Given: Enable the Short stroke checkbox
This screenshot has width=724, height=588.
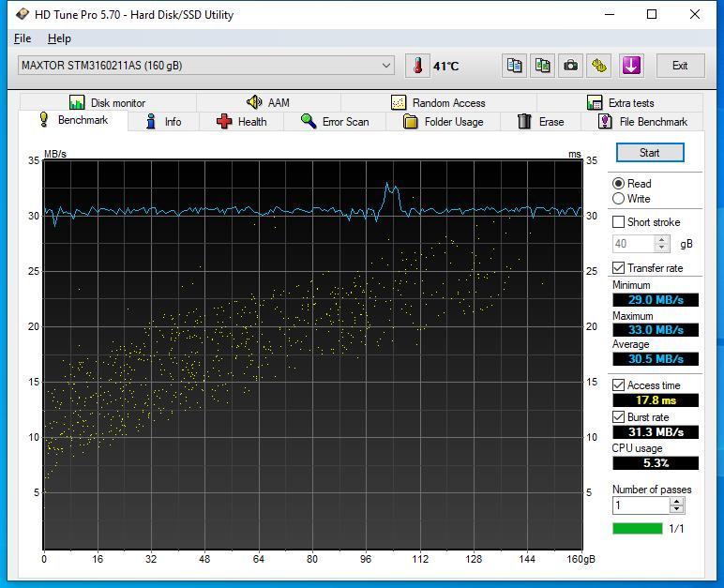Looking at the screenshot, I should pos(618,222).
